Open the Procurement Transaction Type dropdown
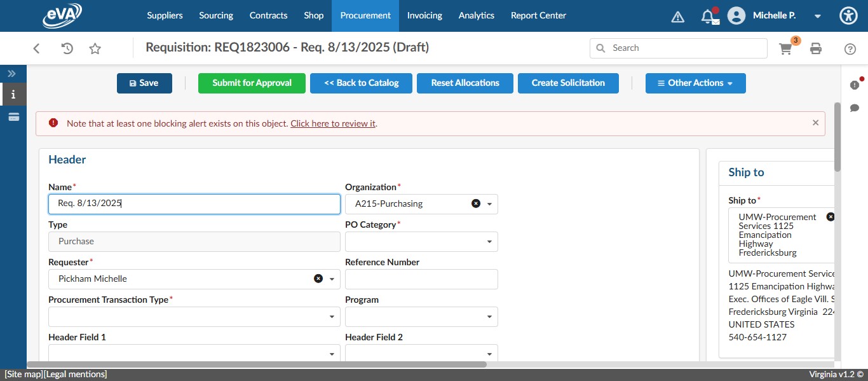Screen dimensions: 868x381 [x=330, y=316]
